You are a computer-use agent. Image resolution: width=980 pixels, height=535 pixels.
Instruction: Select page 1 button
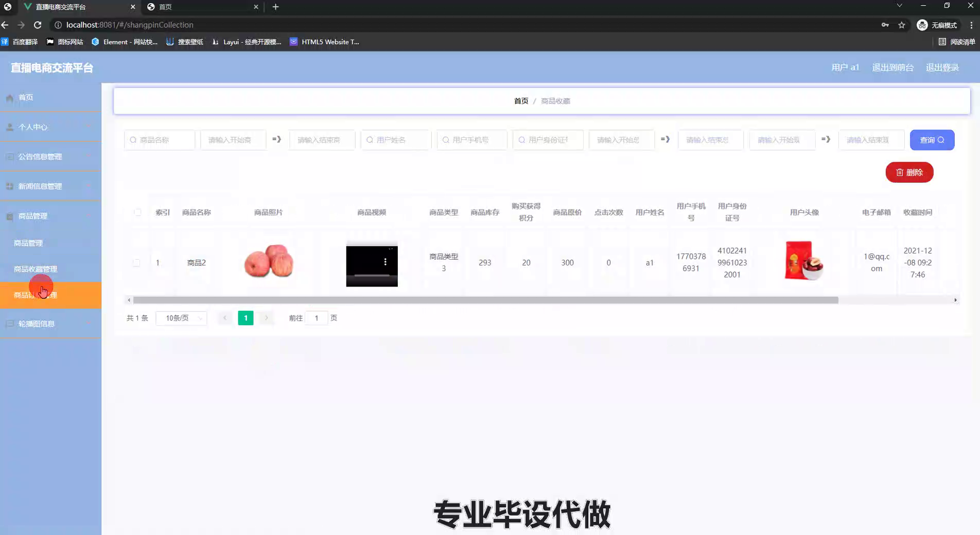(246, 318)
